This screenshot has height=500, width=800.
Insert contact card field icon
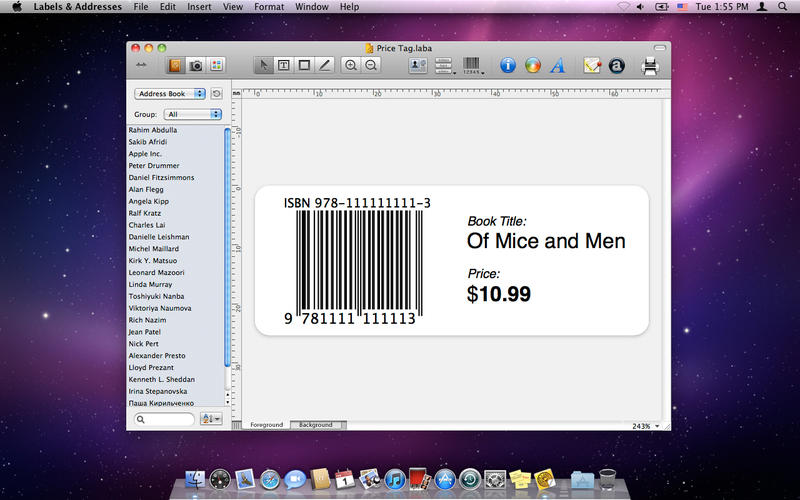(x=418, y=65)
